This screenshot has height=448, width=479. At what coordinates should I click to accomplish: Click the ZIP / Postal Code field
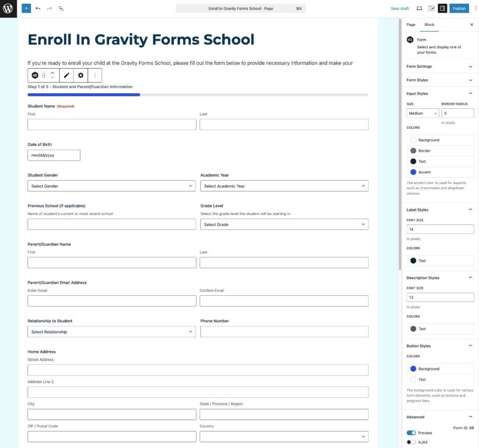112,437
